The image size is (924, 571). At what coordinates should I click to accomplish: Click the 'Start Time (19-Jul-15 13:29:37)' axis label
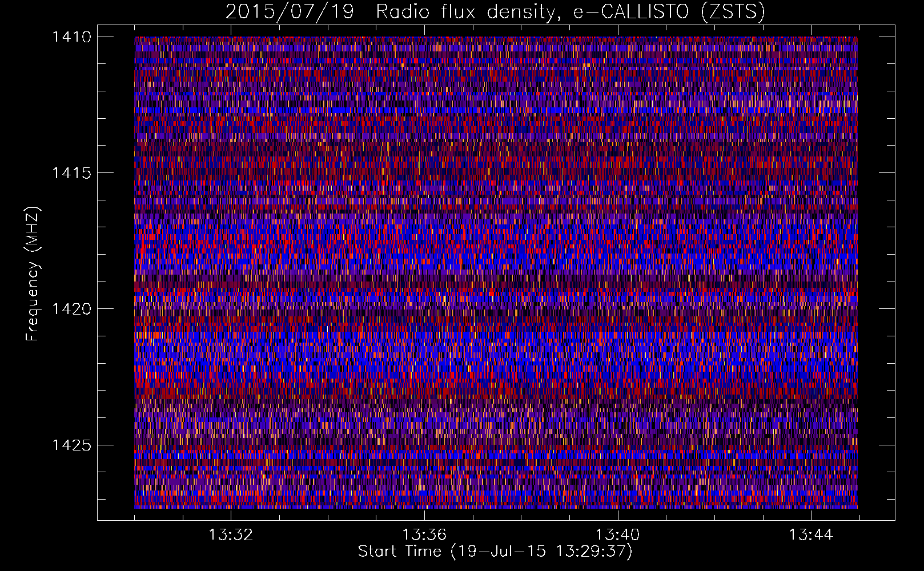[495, 552]
